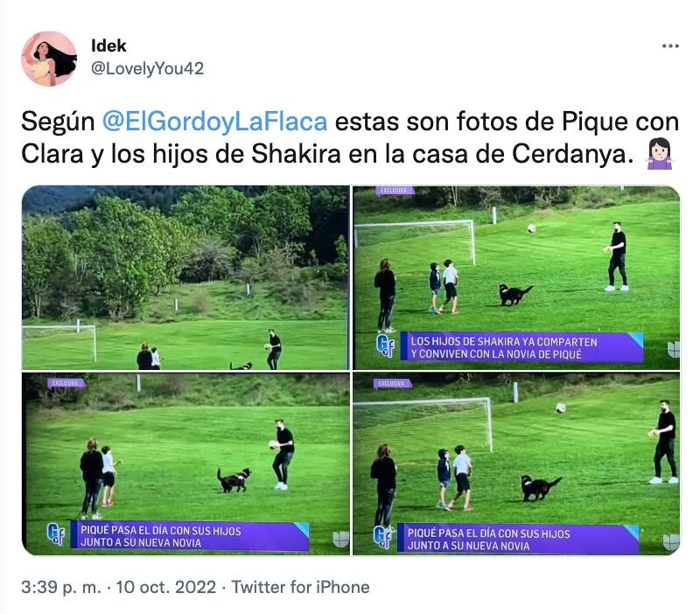Click the EXCLUSIVA badge in bottom-left photo
Viewport: 700px width, 614px height.
(x=66, y=383)
